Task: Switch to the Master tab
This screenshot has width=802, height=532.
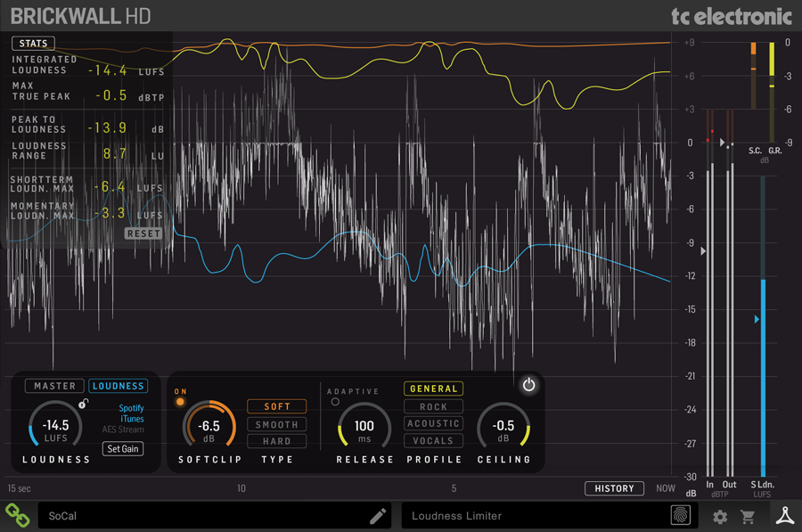Action: coord(54,386)
